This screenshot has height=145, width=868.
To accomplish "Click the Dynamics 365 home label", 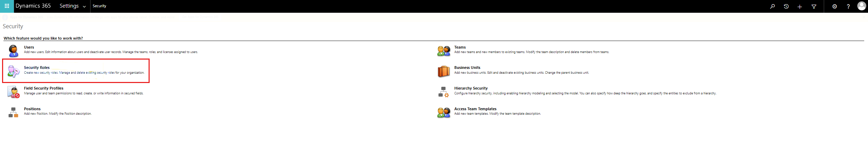I will click(x=33, y=6).
